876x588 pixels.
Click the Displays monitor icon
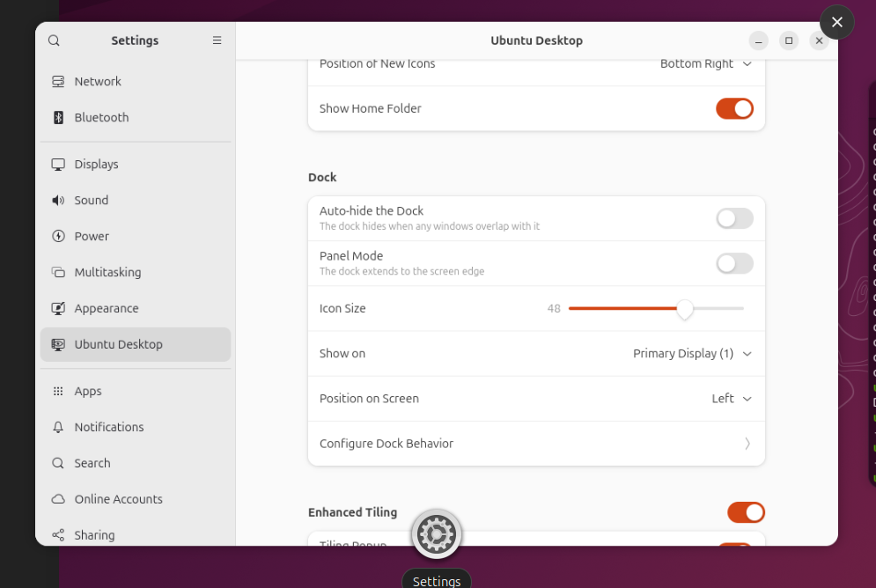tap(58, 165)
